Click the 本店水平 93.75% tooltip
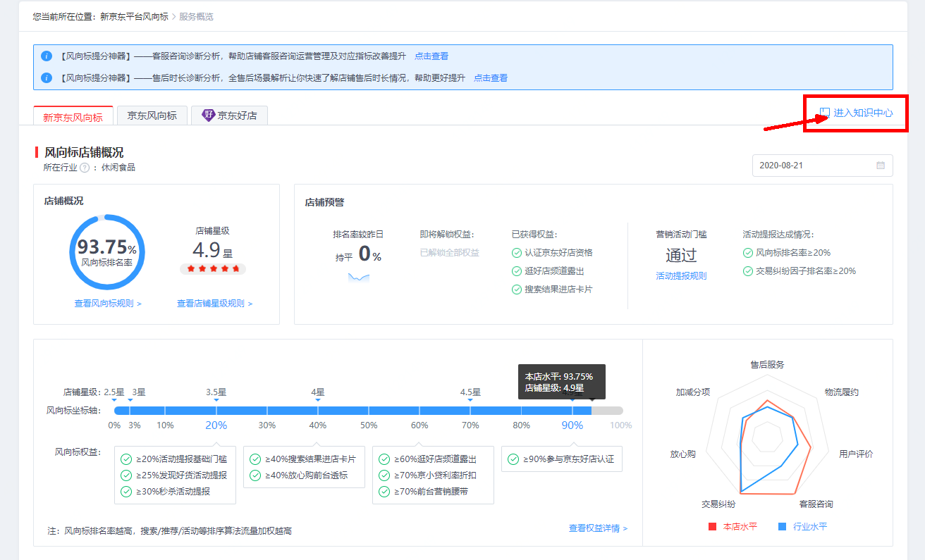925x560 pixels. coord(562,382)
